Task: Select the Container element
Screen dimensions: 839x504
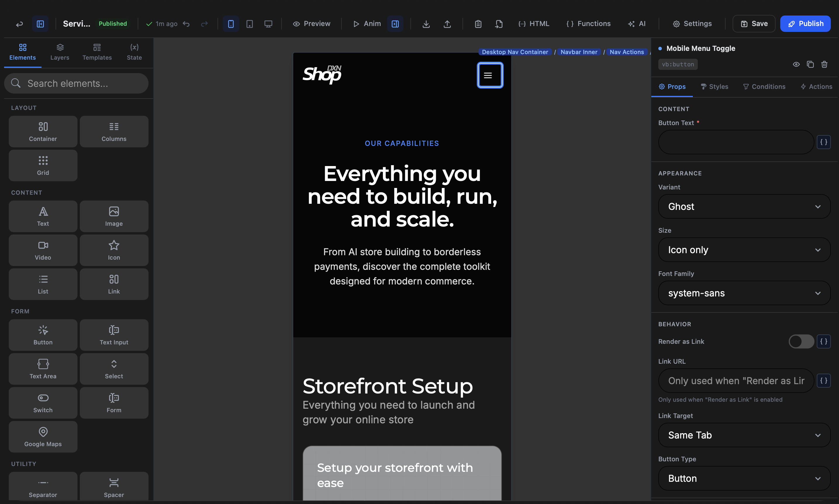Action: 43,132
